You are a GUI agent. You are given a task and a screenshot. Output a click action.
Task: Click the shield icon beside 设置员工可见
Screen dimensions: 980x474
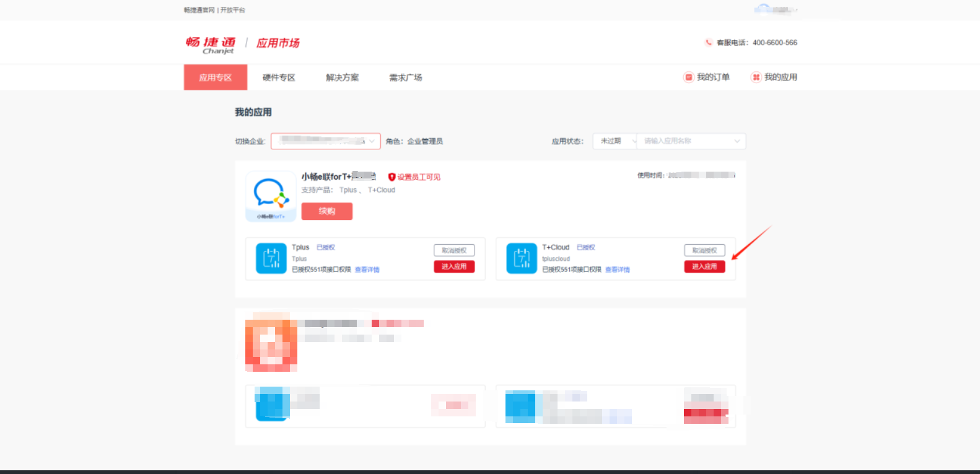click(x=392, y=177)
